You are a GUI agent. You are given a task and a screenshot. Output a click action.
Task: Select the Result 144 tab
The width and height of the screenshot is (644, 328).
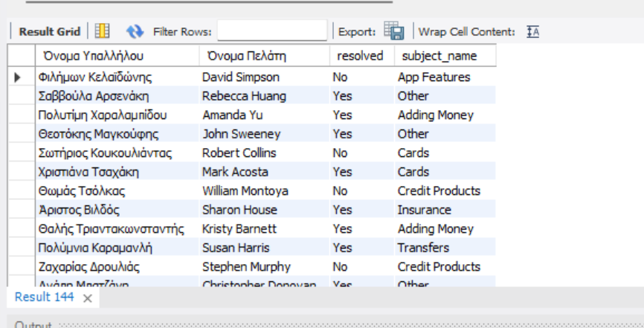(44, 297)
